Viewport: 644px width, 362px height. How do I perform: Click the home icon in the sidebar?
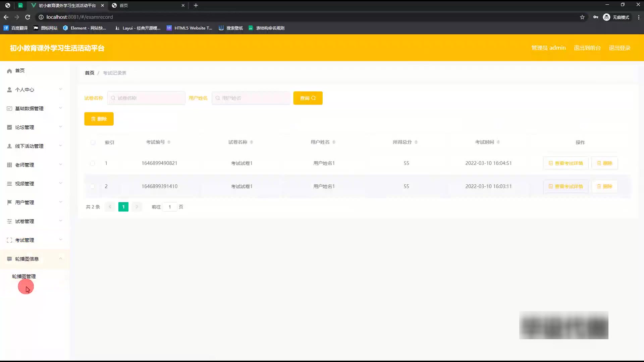pyautogui.click(x=9, y=71)
